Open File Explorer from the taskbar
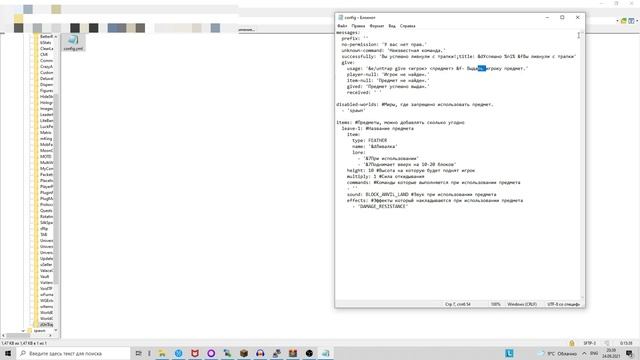 click(162, 353)
